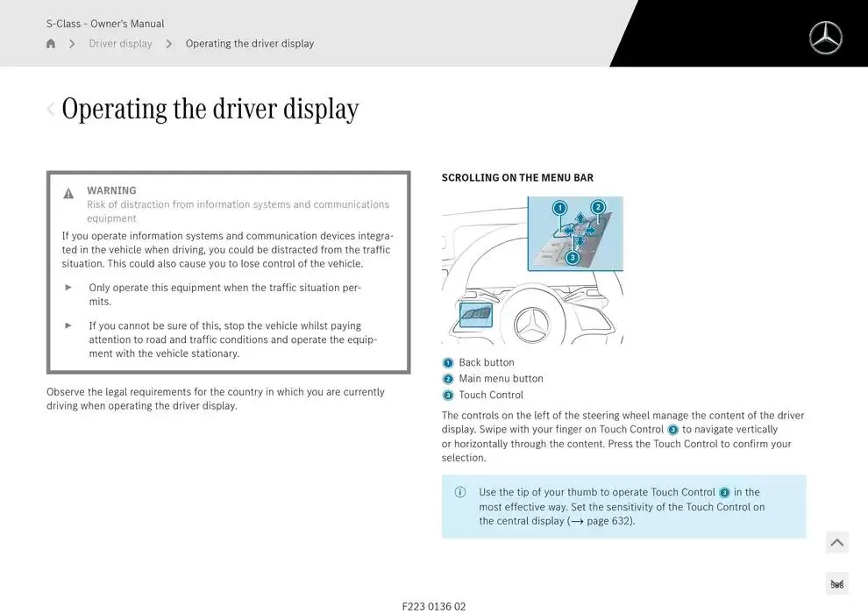Go back with arrow beside page title
The height and width of the screenshot is (614, 868).
click(x=50, y=109)
